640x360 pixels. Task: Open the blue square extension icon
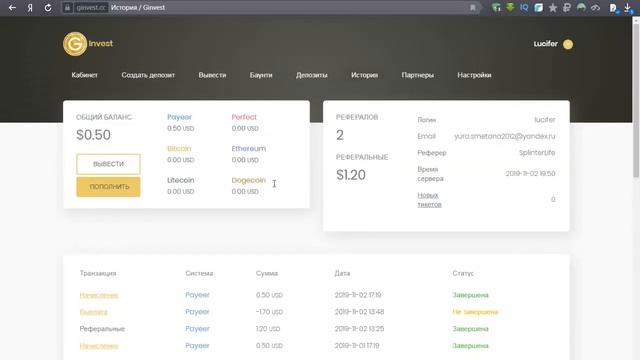[x=538, y=7]
